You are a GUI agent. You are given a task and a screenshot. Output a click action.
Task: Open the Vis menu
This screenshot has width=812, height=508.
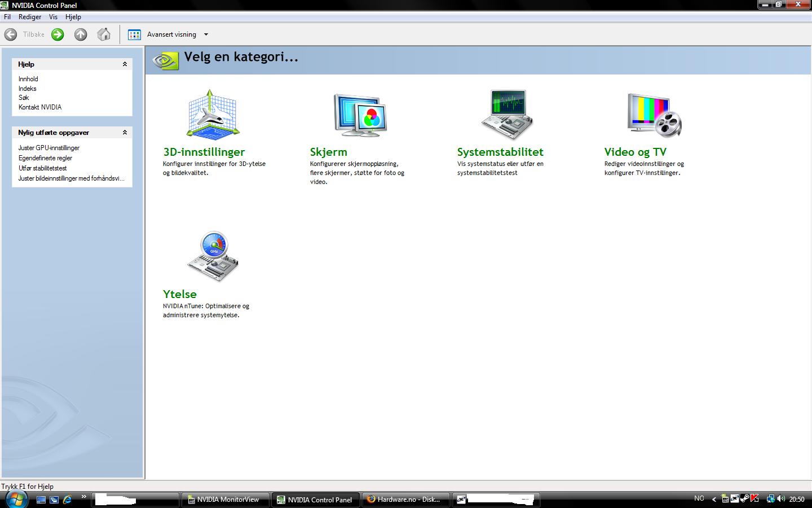click(53, 17)
